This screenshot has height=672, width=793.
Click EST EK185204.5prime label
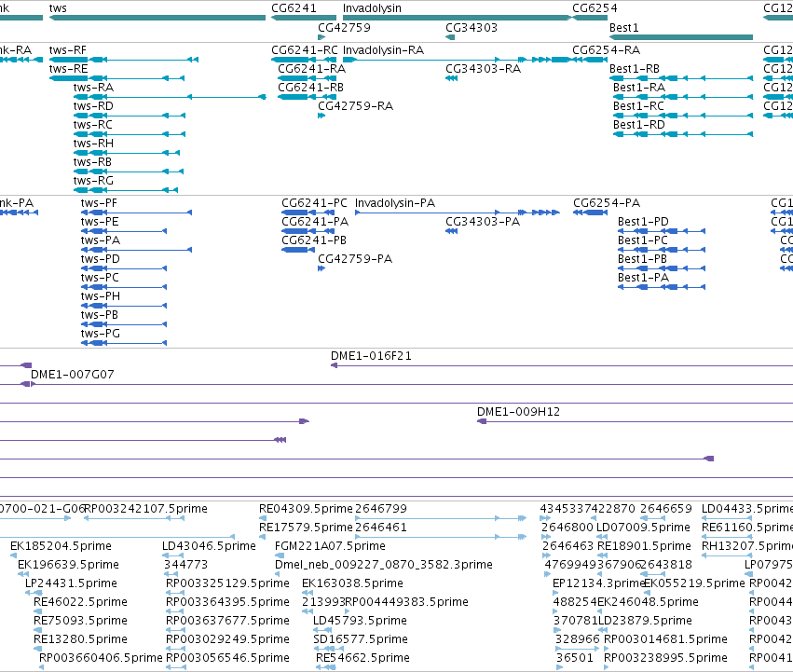tap(61, 546)
